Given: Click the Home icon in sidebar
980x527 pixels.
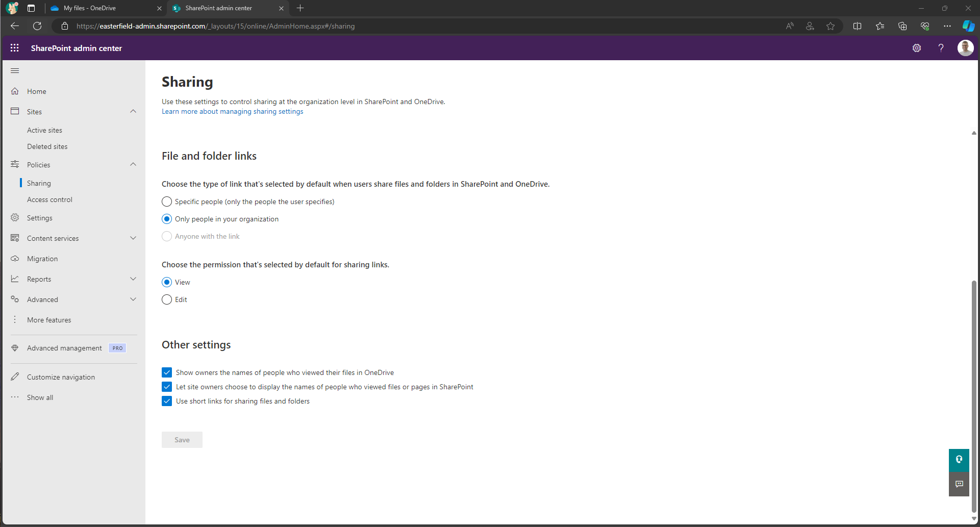Looking at the screenshot, I should tap(15, 91).
